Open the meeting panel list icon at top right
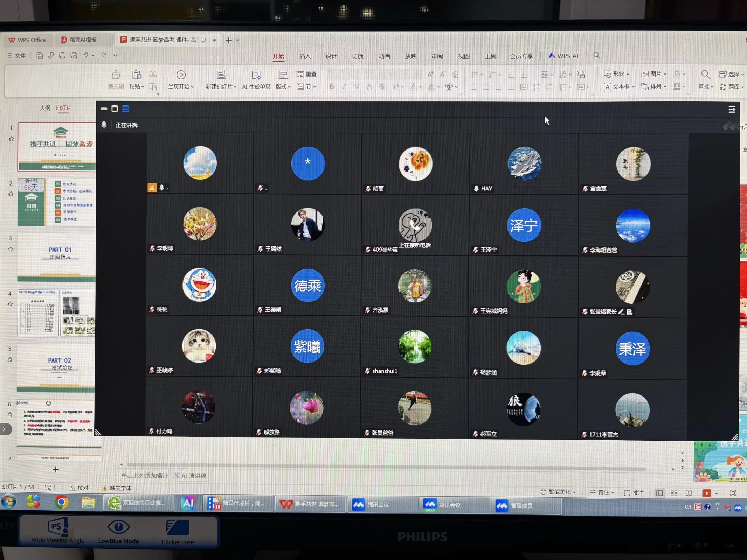Image resolution: width=747 pixels, height=560 pixels. pyautogui.click(x=732, y=110)
